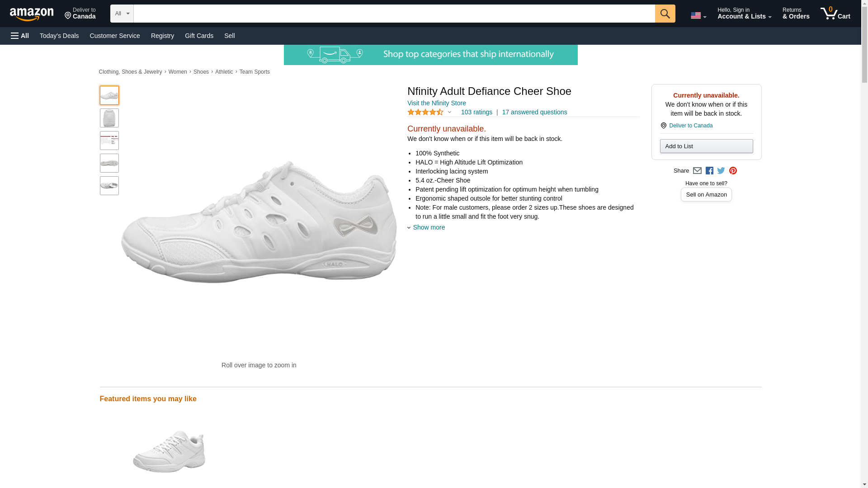Open the All hamburger menu

(20, 36)
